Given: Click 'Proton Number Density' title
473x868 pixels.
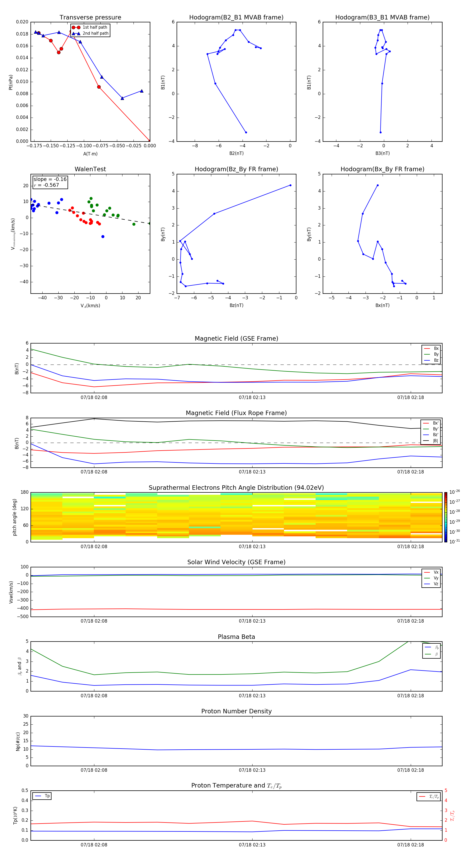Looking at the screenshot, I should click(236, 711).
